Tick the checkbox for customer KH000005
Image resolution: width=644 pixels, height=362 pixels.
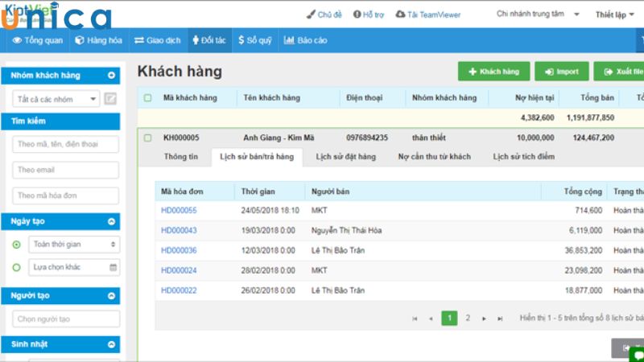(147, 138)
